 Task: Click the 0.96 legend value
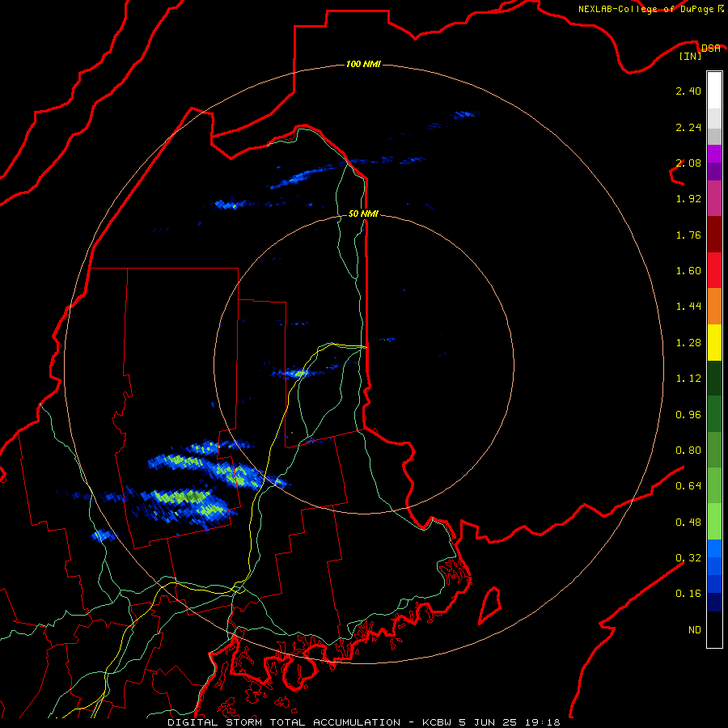point(688,415)
